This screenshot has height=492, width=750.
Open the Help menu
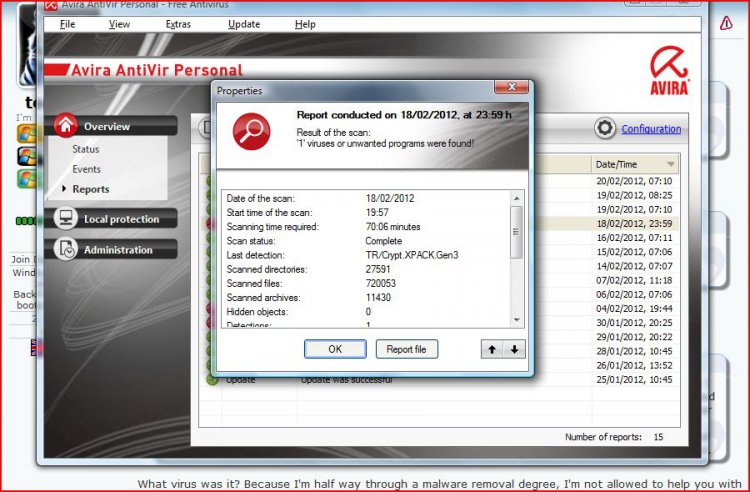pyautogui.click(x=305, y=24)
